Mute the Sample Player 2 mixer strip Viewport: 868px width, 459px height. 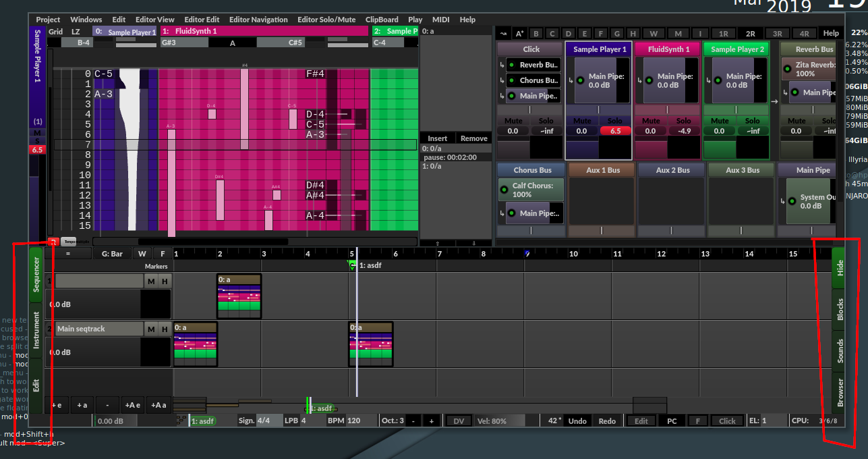[719, 120]
